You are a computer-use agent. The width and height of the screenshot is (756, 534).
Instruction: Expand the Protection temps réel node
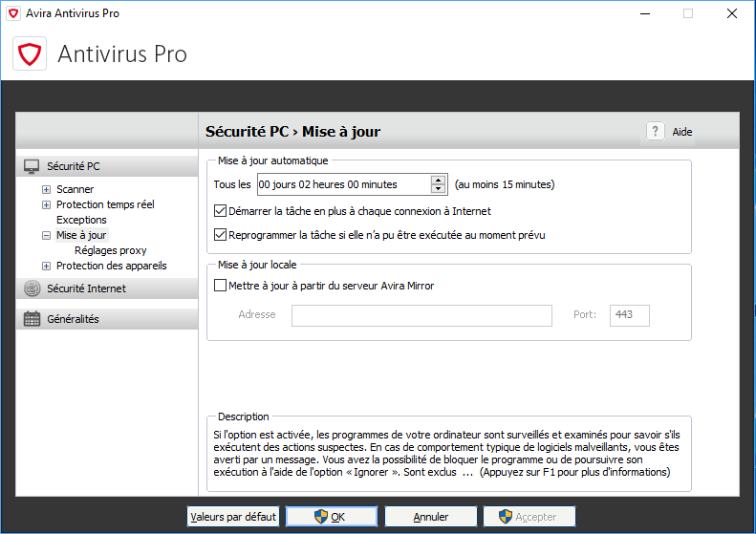pos(46,204)
